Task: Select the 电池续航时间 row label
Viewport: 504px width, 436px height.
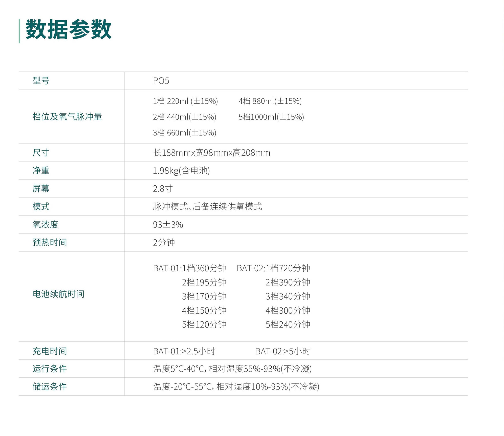Action: click(x=58, y=294)
